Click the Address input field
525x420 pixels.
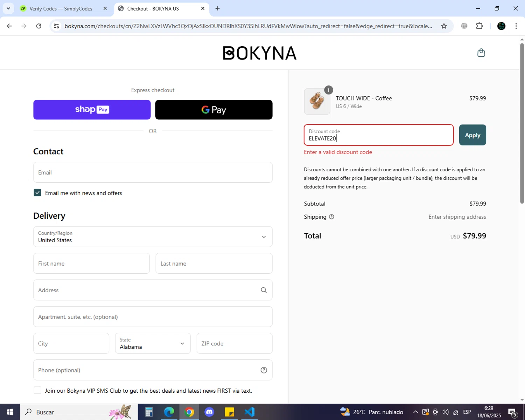click(153, 290)
